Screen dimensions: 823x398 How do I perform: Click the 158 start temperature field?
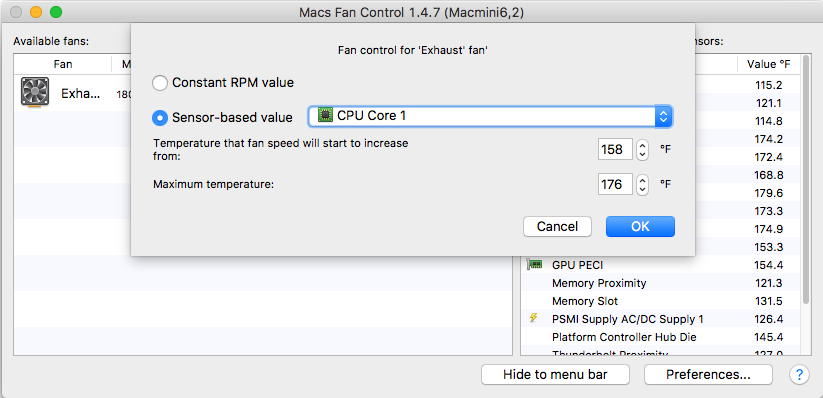coord(615,150)
